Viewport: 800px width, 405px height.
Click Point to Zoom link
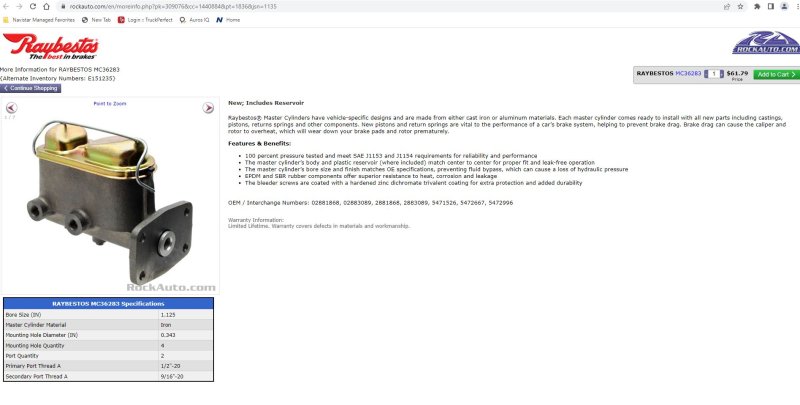[110, 104]
